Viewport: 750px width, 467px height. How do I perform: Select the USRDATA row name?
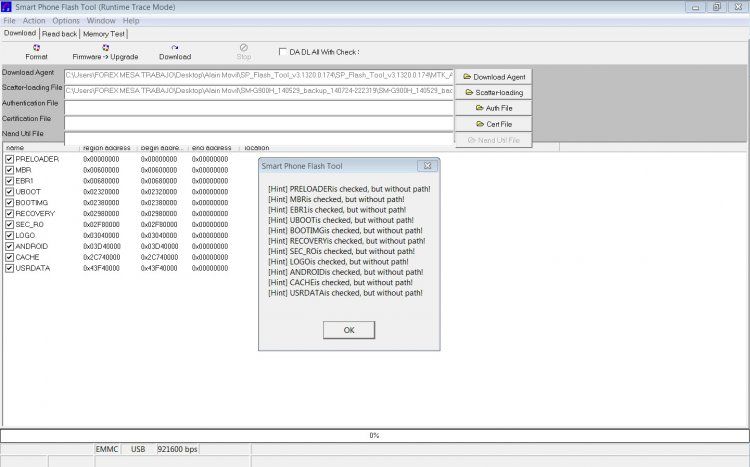coord(33,268)
